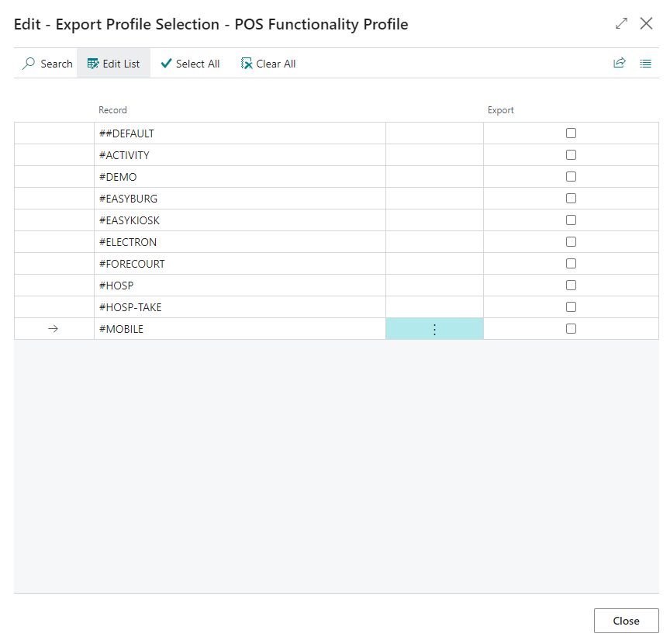Expand dialog to full screen
Viewport: 670px width, 644px height.
pyautogui.click(x=621, y=24)
